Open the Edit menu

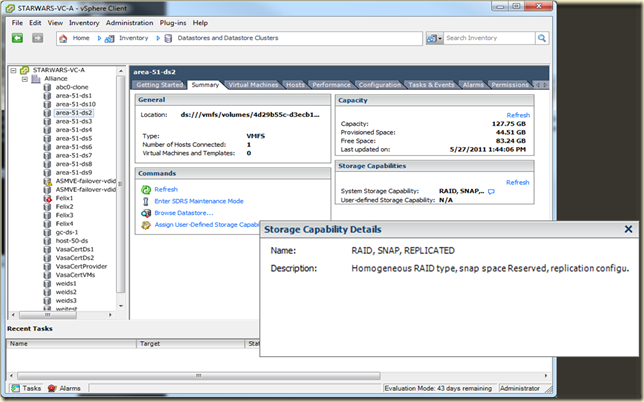click(x=35, y=23)
